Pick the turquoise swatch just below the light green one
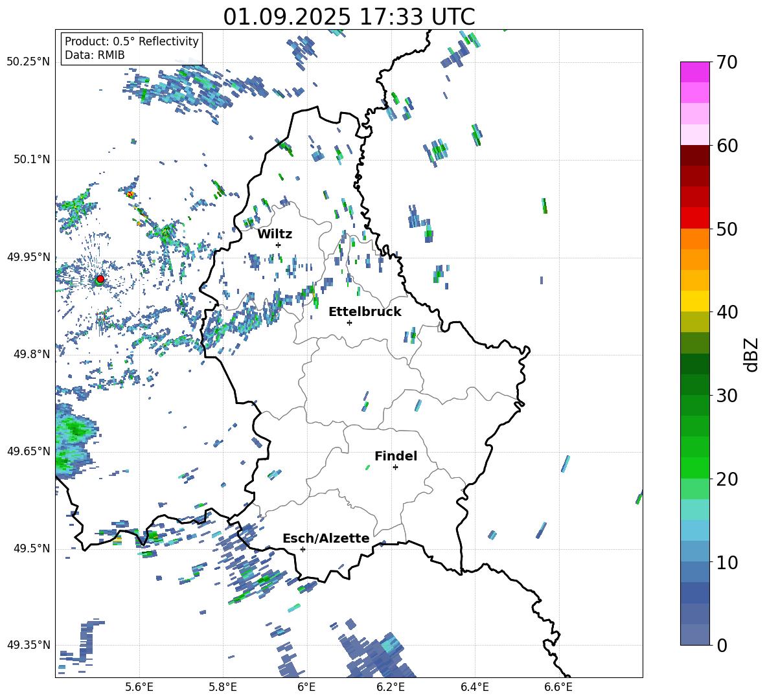Viewport: 767px width, 700px height. coord(694,510)
